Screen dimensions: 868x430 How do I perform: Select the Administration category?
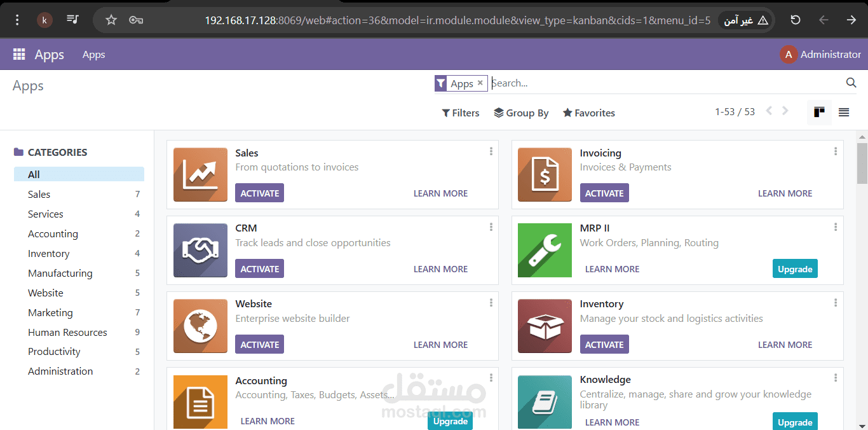click(79, 371)
